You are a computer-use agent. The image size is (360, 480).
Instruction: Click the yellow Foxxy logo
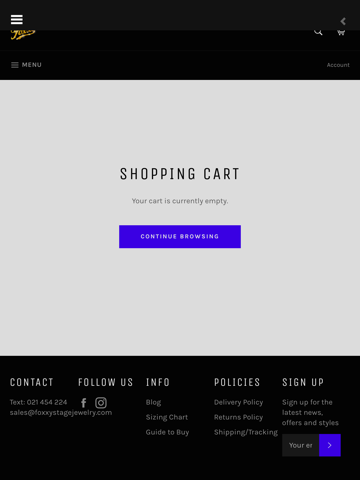click(x=23, y=35)
